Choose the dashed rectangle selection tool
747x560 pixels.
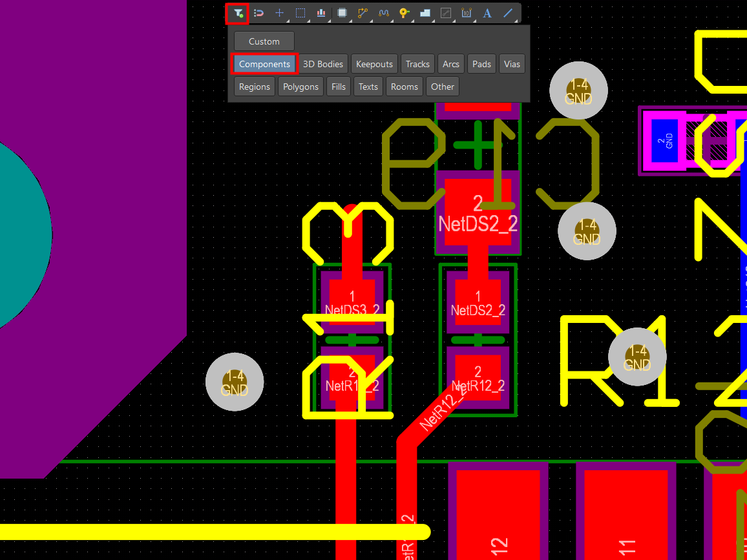point(300,13)
